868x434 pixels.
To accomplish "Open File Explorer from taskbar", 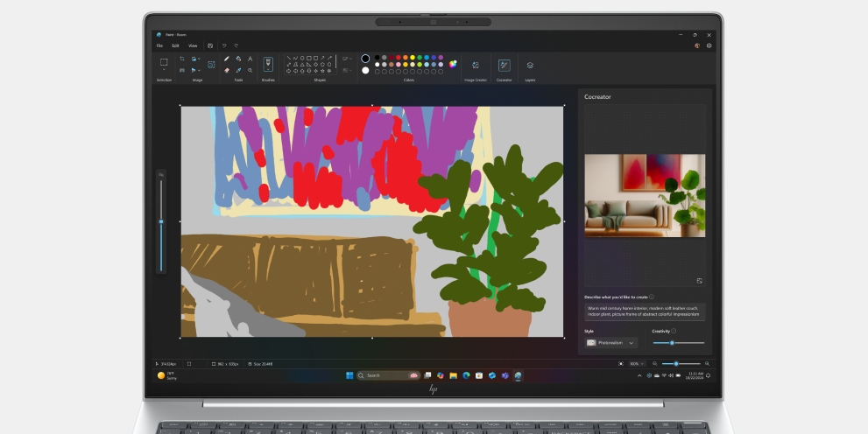I will click(x=454, y=375).
